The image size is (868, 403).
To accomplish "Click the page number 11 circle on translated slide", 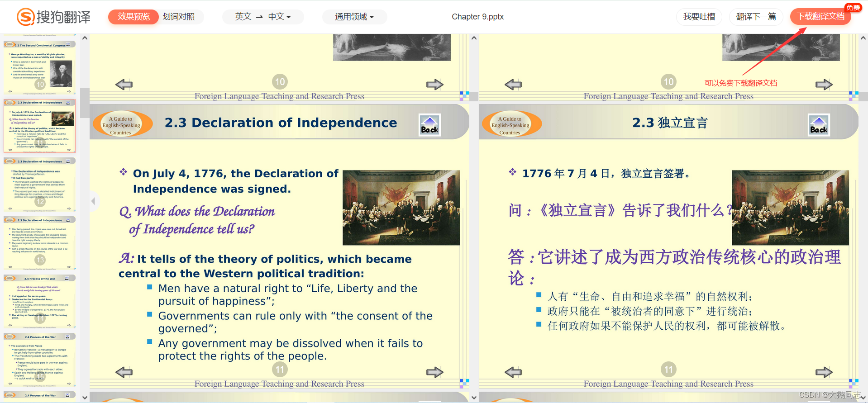I will 668,370.
